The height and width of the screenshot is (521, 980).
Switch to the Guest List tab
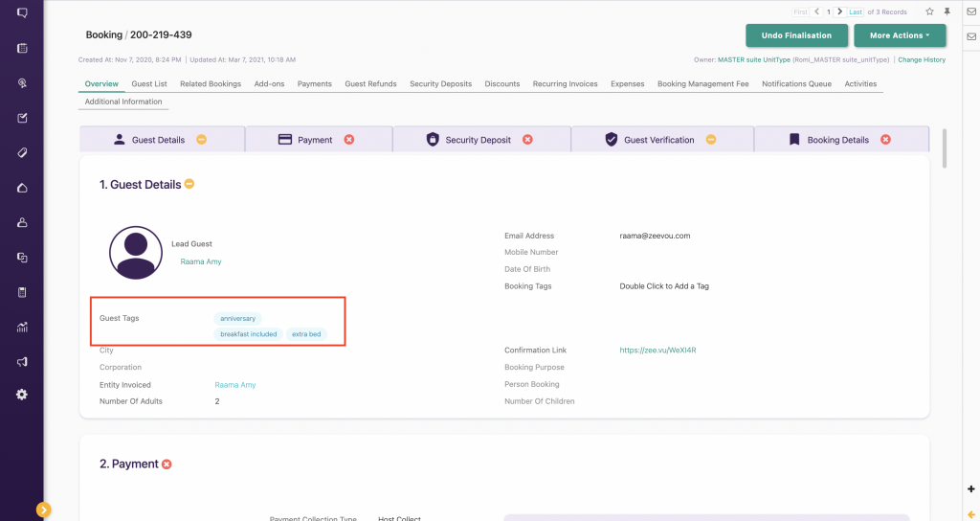click(x=148, y=84)
